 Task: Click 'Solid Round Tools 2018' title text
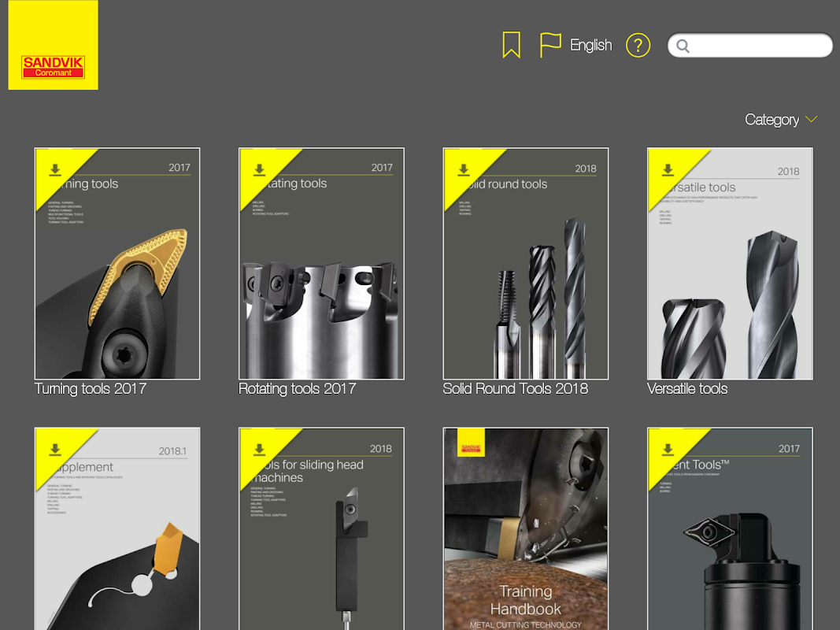516,389
